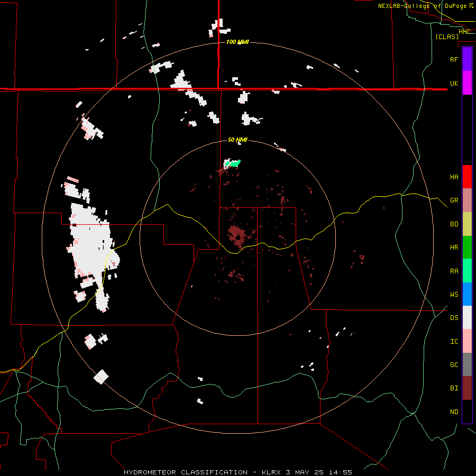Select the gray GC legend swatch
This screenshot has height=476, width=476.
(467, 364)
